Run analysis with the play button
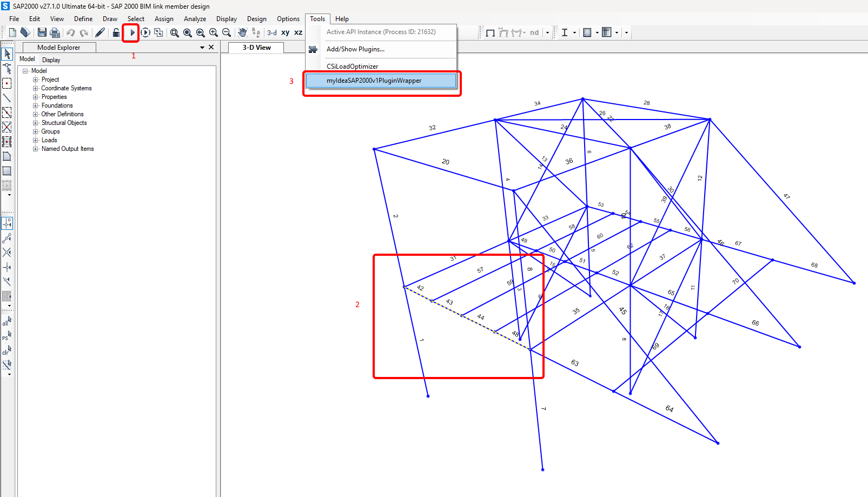 132,32
